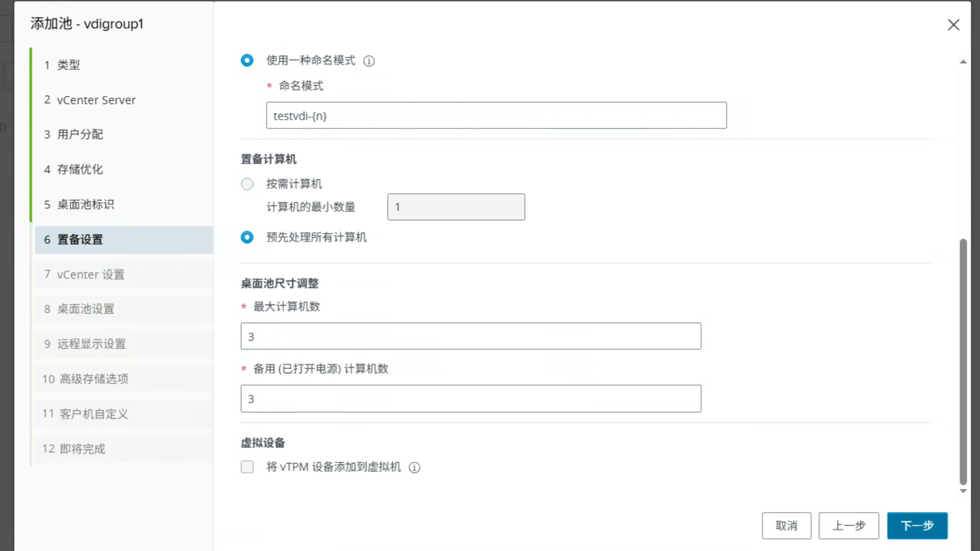Click the info icon beside 使用一种命名模式
This screenshot has height=551, width=980.
369,61
